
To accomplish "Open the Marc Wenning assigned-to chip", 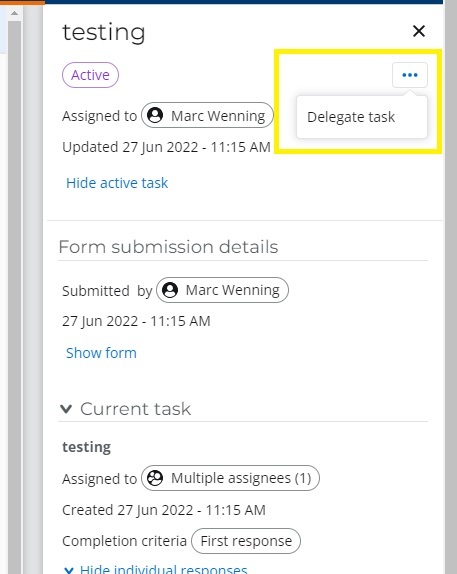I will pyautogui.click(x=207, y=115).
